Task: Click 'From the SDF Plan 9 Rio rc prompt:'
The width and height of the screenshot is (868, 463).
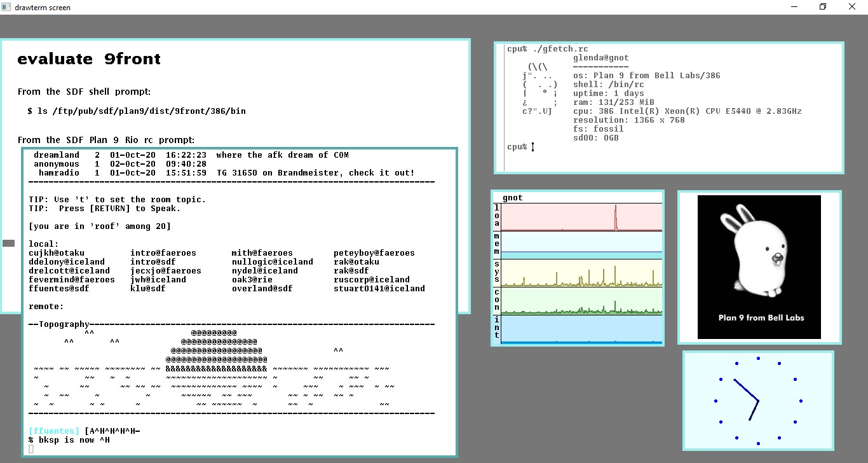Action: coord(106,140)
